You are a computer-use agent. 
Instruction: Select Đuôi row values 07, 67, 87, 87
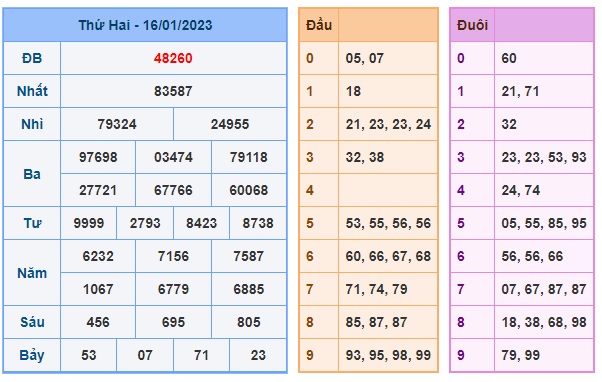point(544,289)
